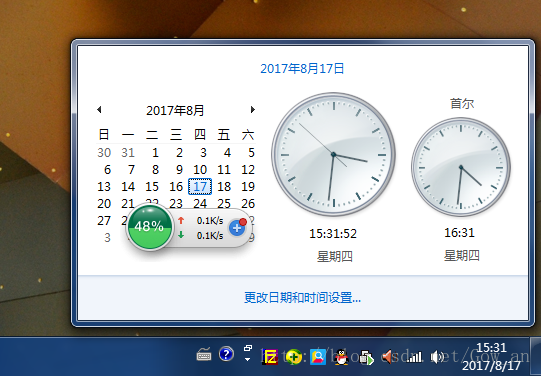Image resolution: width=541 pixels, height=376 pixels.
Task: Select date 7 in the calendar
Action: pos(131,170)
